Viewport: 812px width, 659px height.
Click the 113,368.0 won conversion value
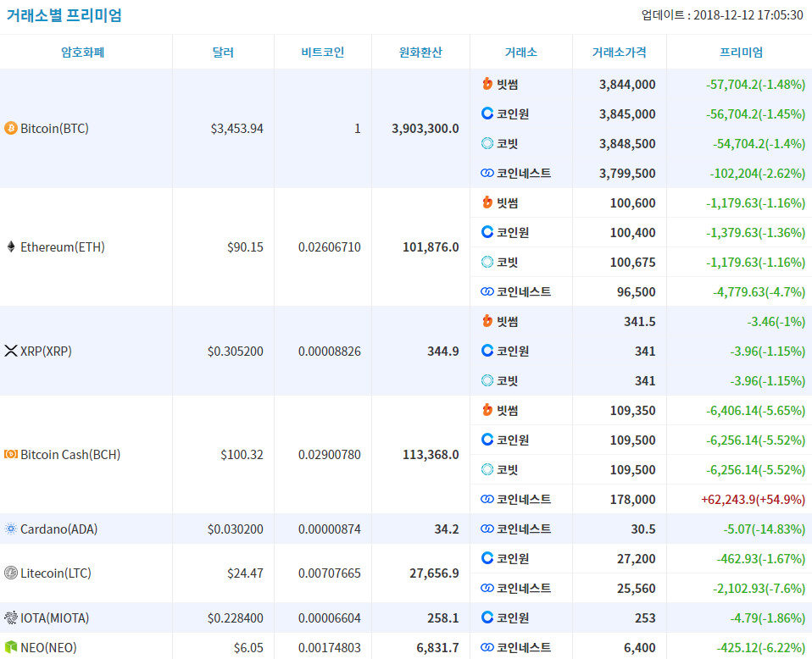(431, 455)
